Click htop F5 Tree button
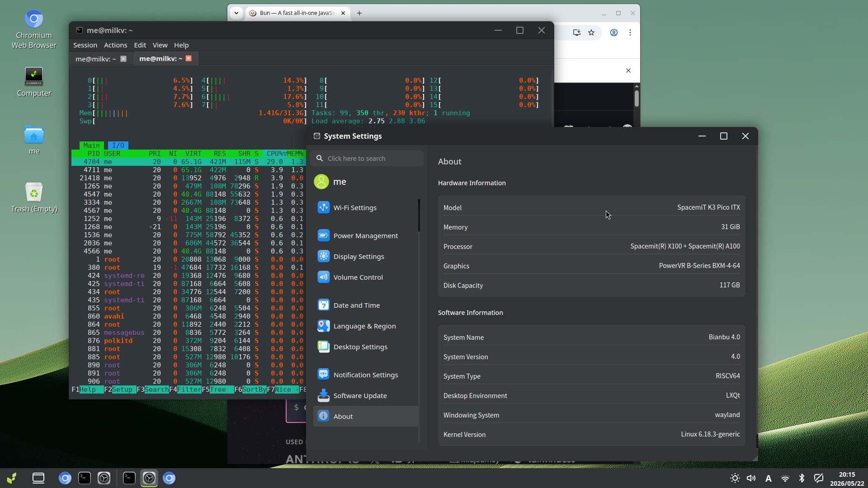Image resolution: width=868 pixels, height=488 pixels. click(217, 389)
